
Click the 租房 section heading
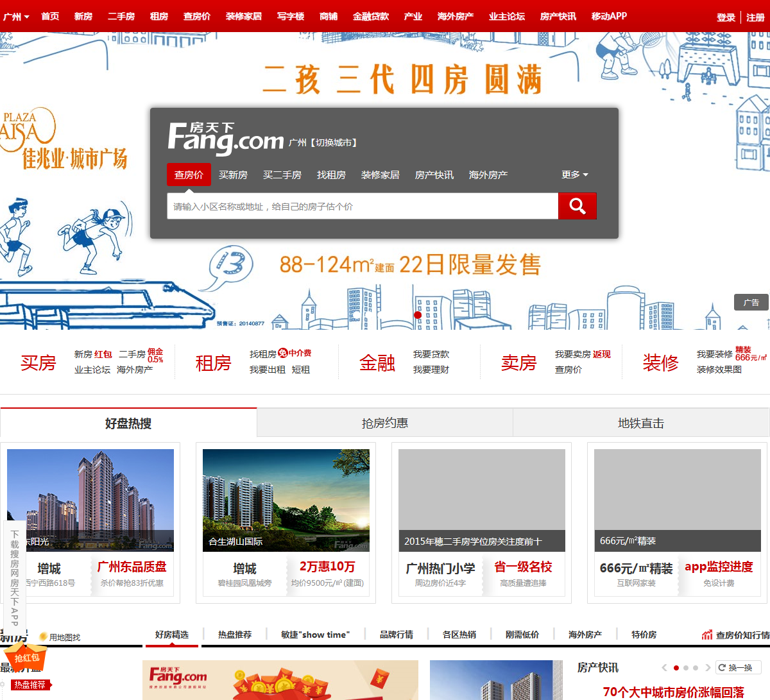tap(213, 363)
